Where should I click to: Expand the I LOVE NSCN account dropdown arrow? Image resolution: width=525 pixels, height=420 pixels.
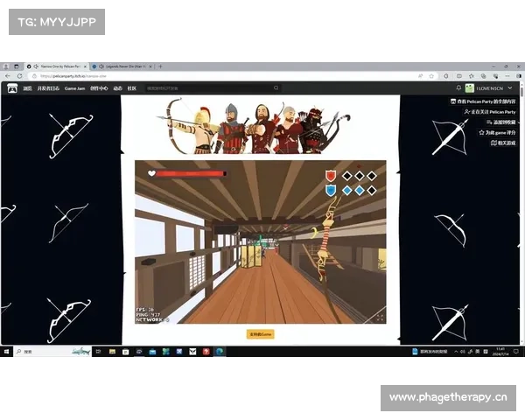510,87
